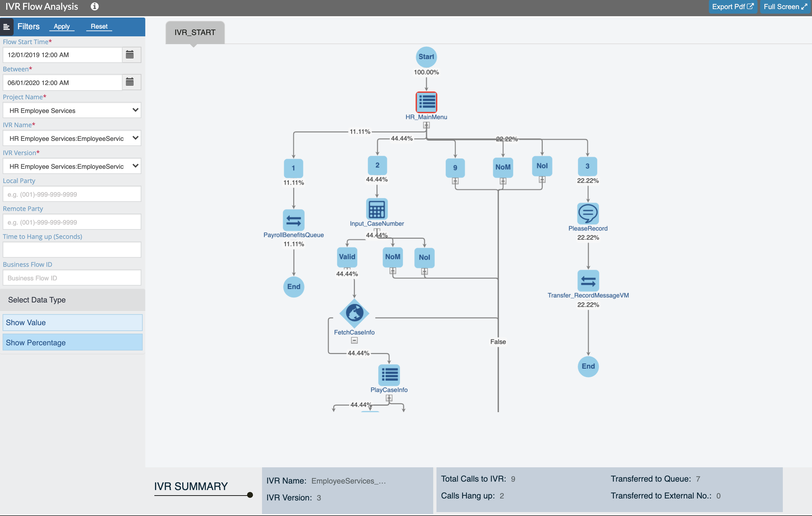The height and width of the screenshot is (516, 812).
Task: Click the HR_MainMenu node icon
Action: pos(426,103)
